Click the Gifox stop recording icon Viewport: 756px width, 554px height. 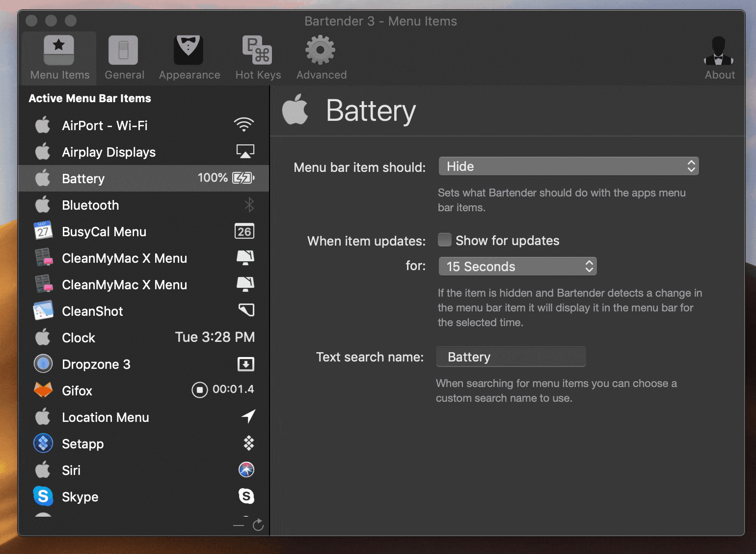(199, 390)
